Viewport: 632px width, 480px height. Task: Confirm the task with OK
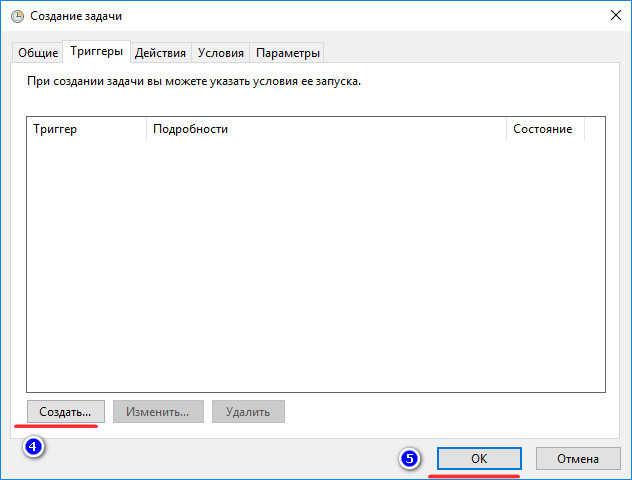click(478, 458)
